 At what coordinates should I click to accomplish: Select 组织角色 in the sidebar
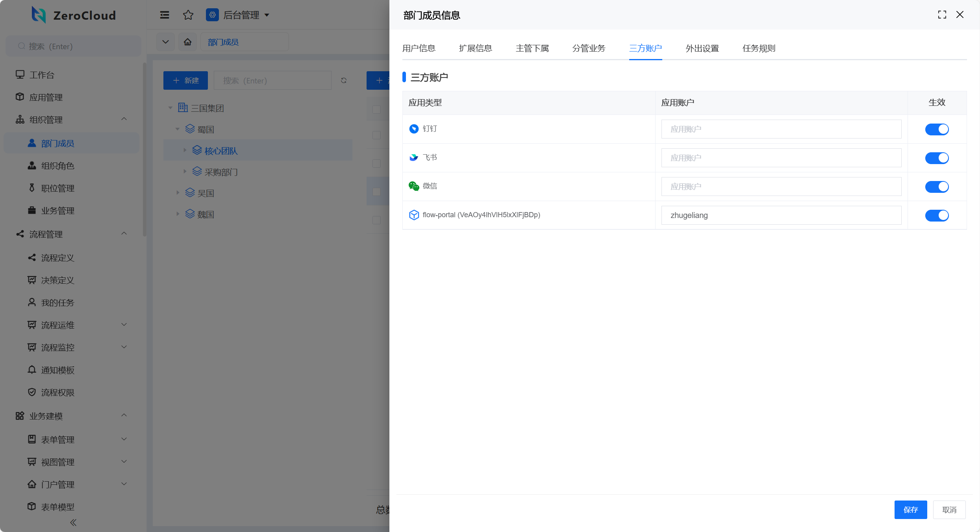tap(58, 166)
